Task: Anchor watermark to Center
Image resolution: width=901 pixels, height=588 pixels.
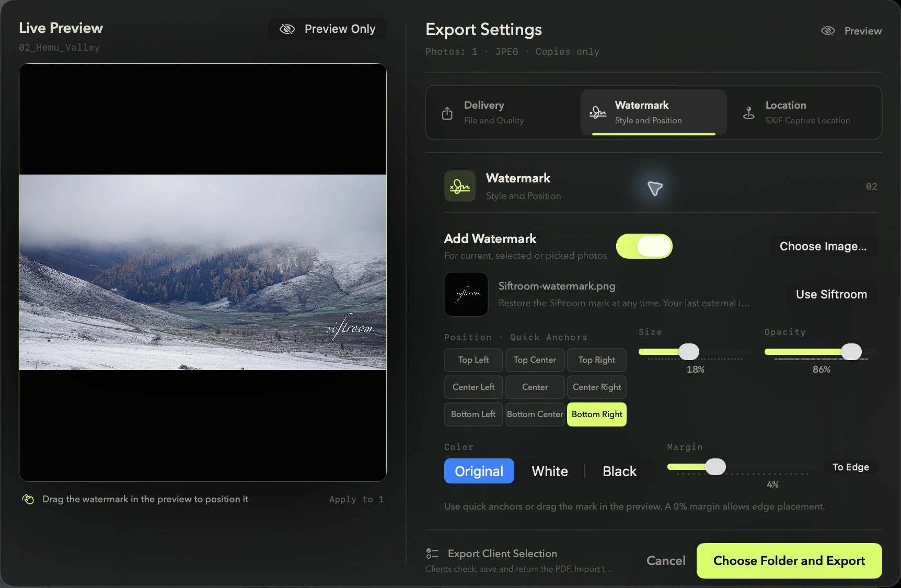Action: coord(535,387)
